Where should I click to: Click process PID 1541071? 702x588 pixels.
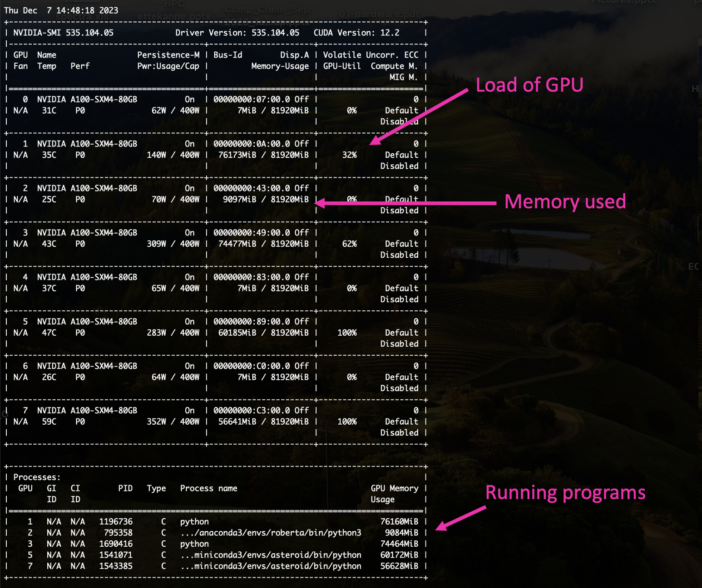point(116,555)
